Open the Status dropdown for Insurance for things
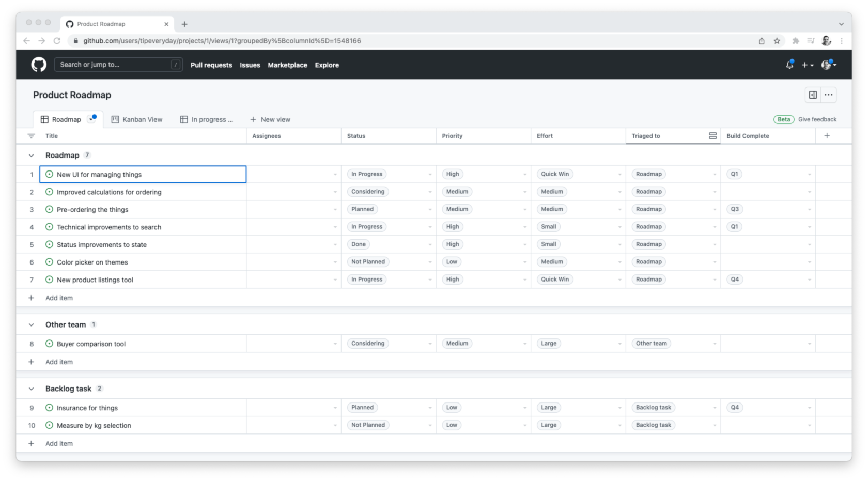Image resolution: width=868 pixels, height=481 pixels. pos(430,407)
